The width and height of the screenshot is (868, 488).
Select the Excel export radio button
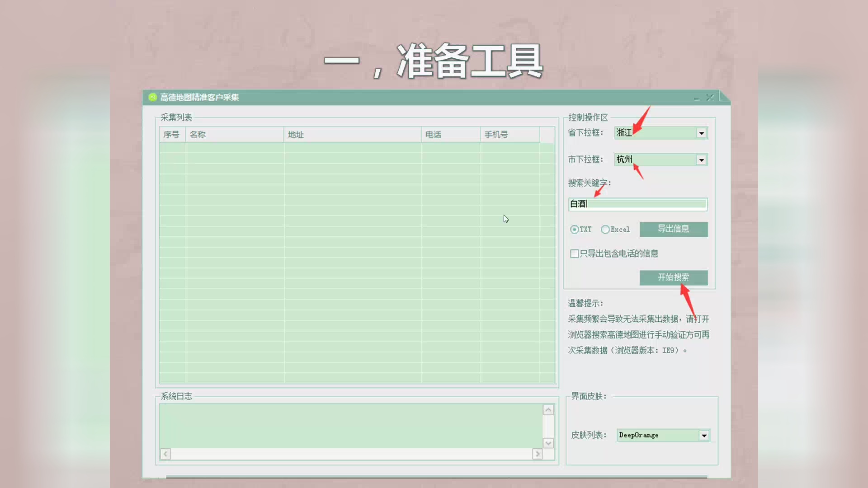click(x=605, y=230)
